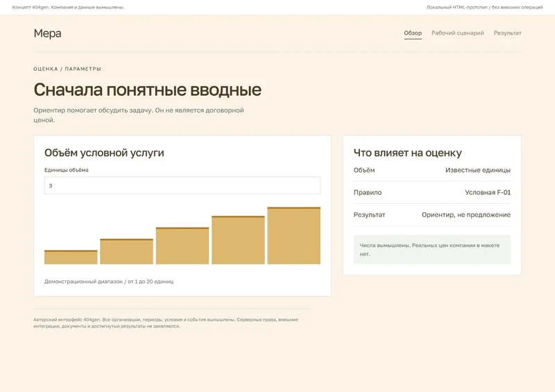Click the Объём условной услуги heading
Viewport: 555px width, 392px height.
click(104, 153)
